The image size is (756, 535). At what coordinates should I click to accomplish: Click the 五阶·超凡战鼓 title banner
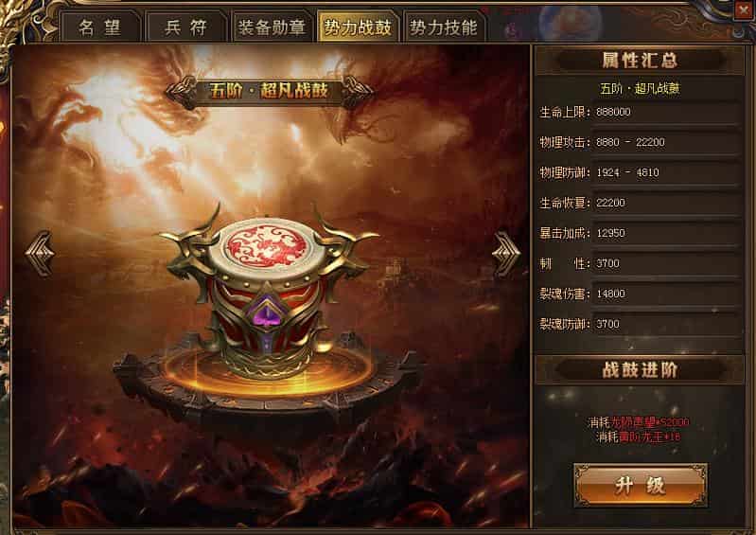(269, 91)
